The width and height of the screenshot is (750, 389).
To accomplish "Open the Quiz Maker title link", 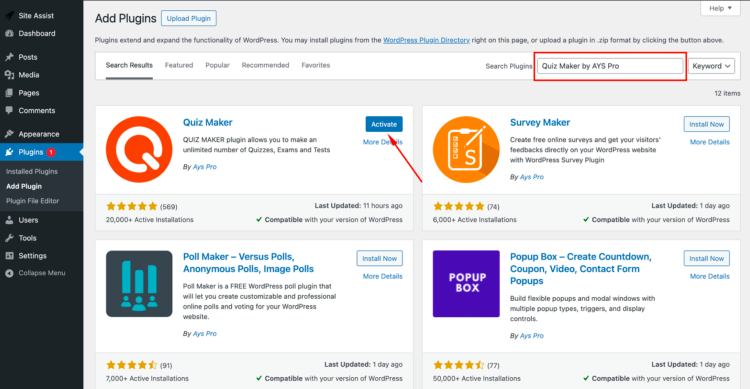I will [208, 122].
